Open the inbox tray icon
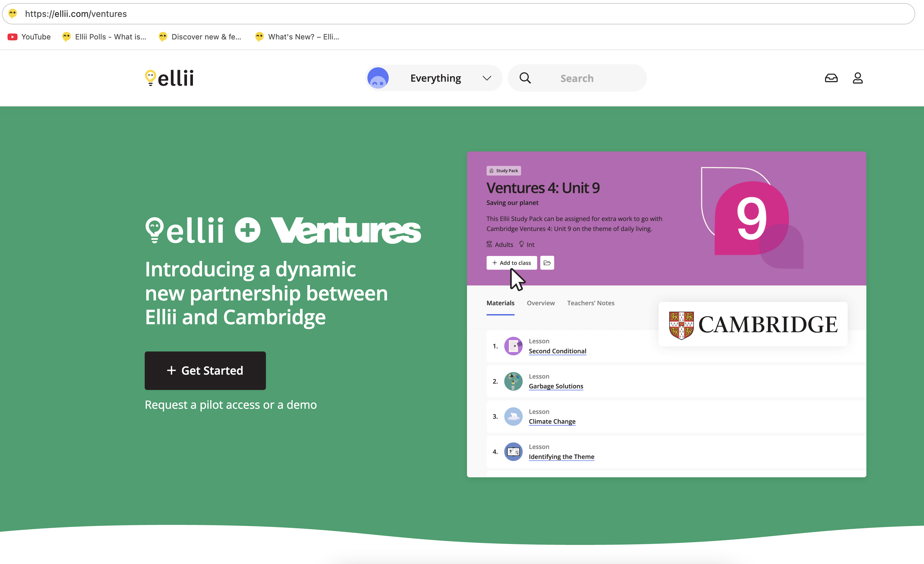The image size is (924, 564). [x=832, y=78]
